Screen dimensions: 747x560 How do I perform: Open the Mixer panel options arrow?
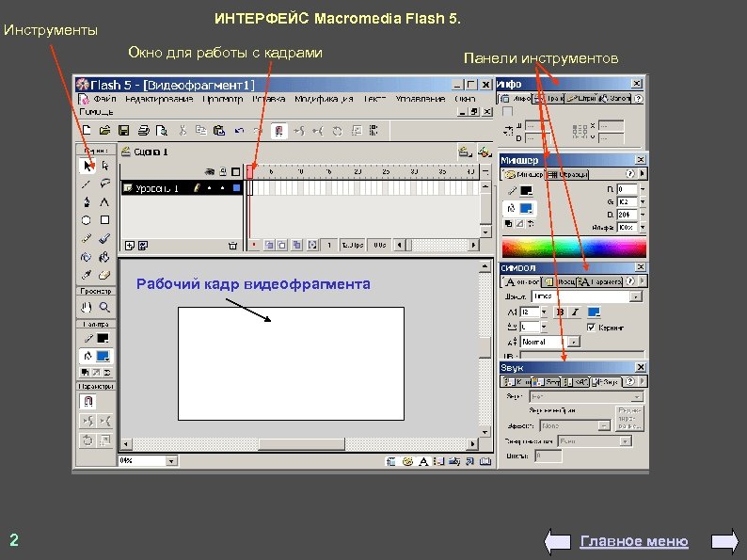[x=643, y=173]
